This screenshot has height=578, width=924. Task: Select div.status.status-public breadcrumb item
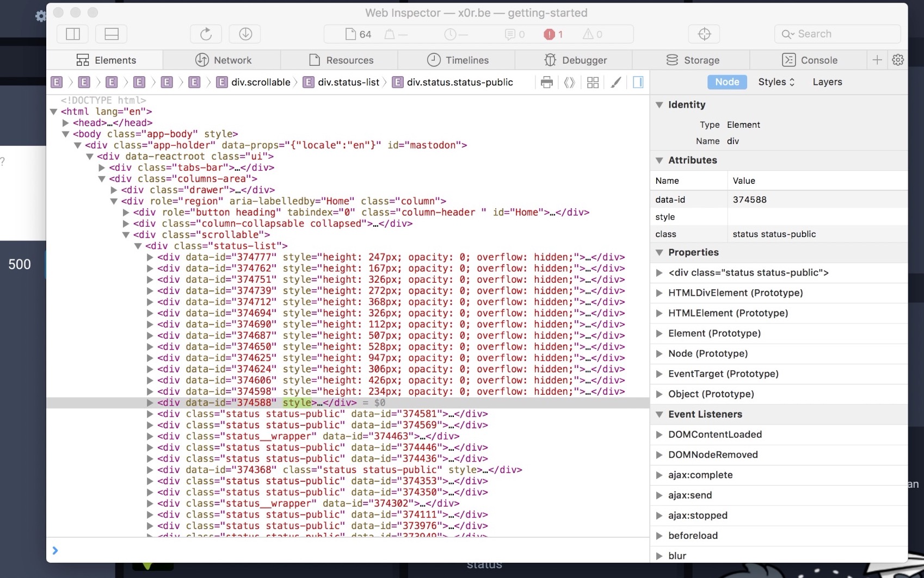point(453,83)
